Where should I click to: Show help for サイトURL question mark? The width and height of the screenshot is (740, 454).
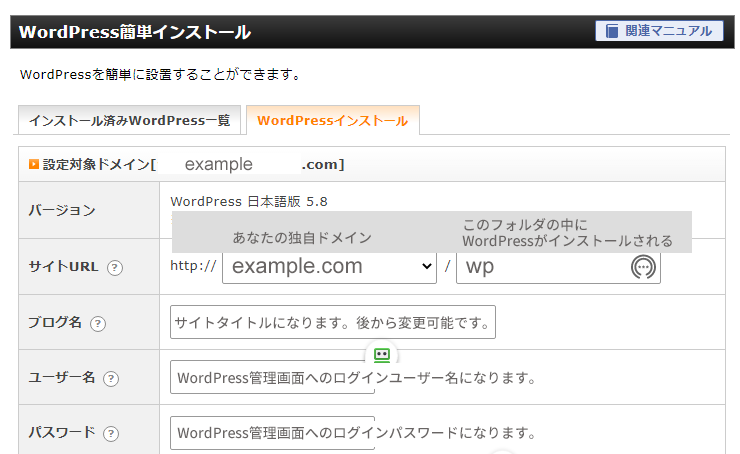coord(115,268)
